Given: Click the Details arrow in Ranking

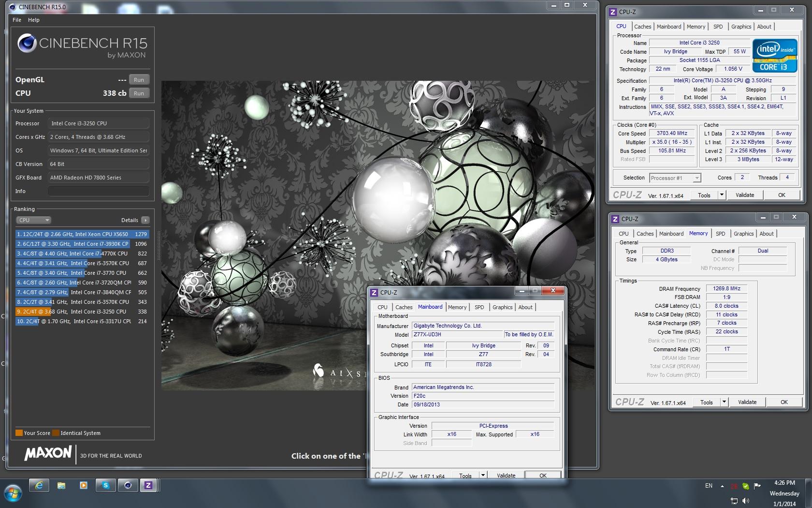Looking at the screenshot, I should (x=145, y=220).
